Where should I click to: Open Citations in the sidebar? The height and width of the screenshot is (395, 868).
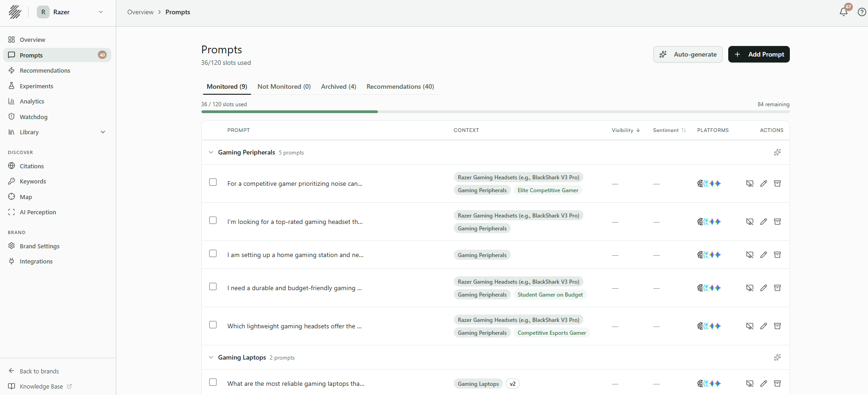pos(57,166)
